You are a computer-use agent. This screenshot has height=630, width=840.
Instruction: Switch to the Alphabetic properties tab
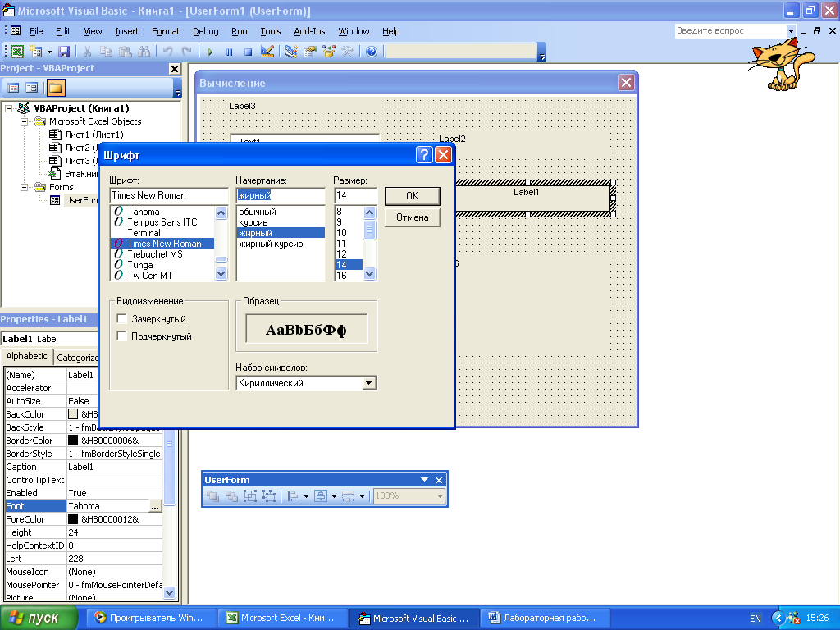(27, 356)
